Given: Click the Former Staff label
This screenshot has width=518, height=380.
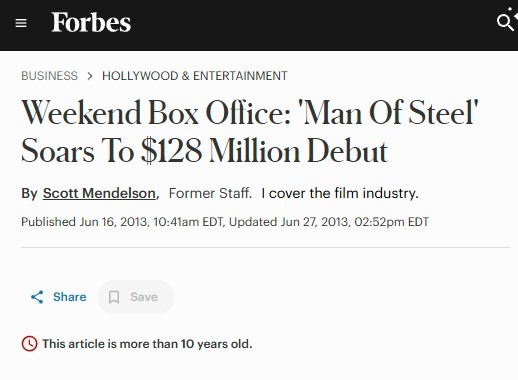Looking at the screenshot, I should click(x=210, y=193).
